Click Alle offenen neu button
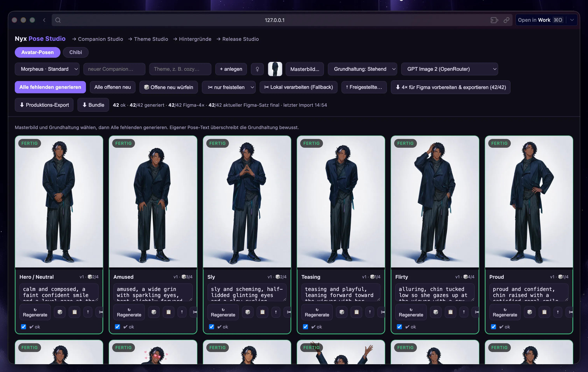The image size is (588, 372). pos(113,87)
